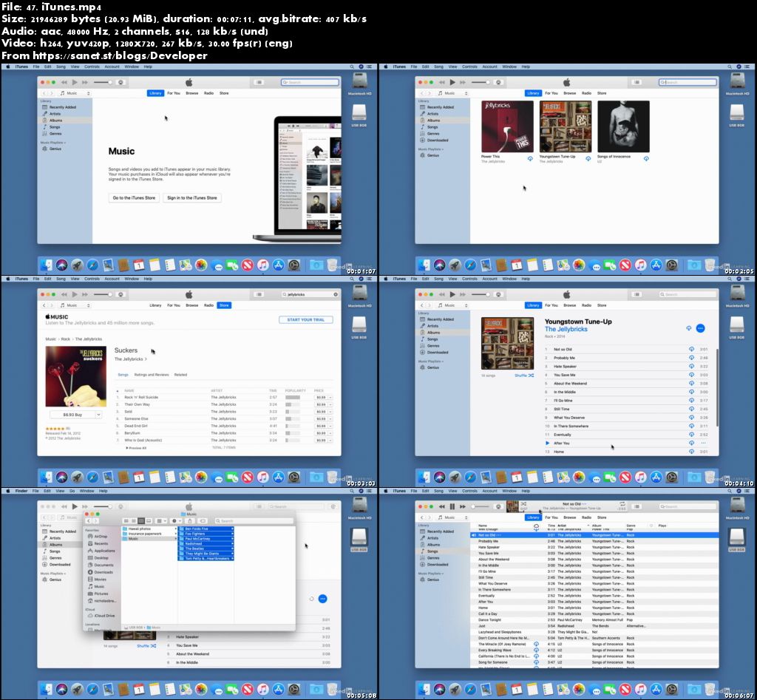
Task: In 05:08 frame, select Finder column view icon
Action: [x=141, y=521]
